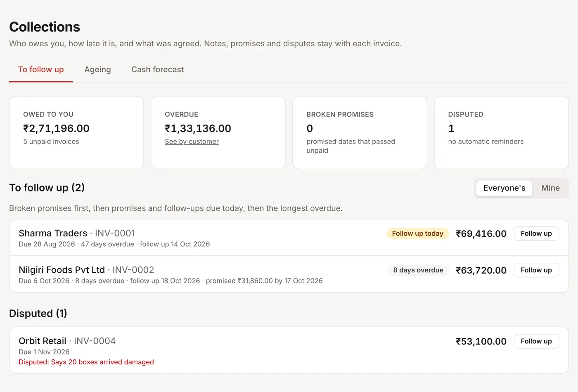Select the Disputed summary card
Image resolution: width=578 pixels, height=392 pixels.
(501, 132)
